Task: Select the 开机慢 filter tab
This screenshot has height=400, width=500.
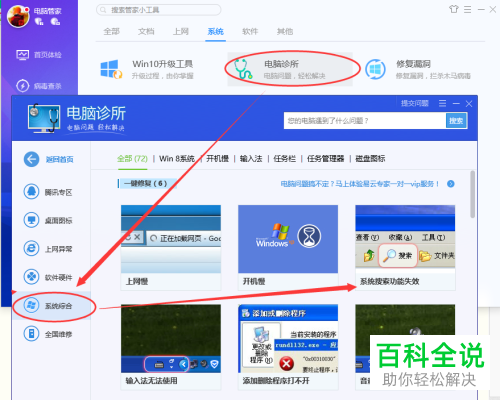Action: (x=217, y=159)
